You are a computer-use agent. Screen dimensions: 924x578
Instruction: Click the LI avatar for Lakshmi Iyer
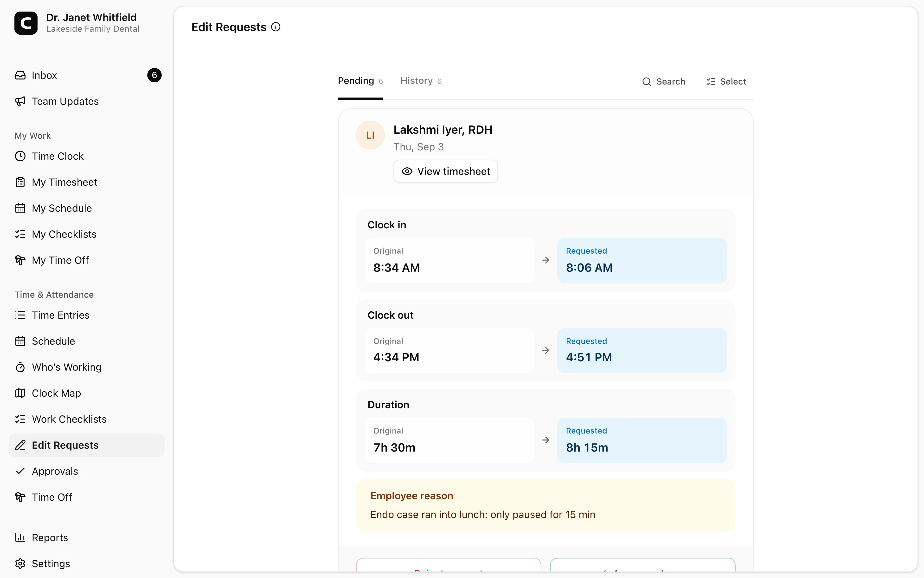pos(370,135)
